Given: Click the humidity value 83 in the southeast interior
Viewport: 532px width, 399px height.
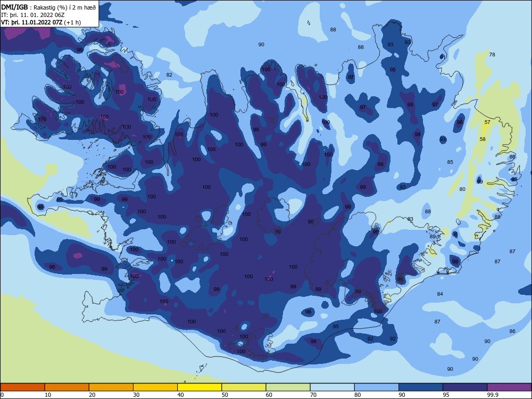Looking at the screenshot, I should point(410,219).
